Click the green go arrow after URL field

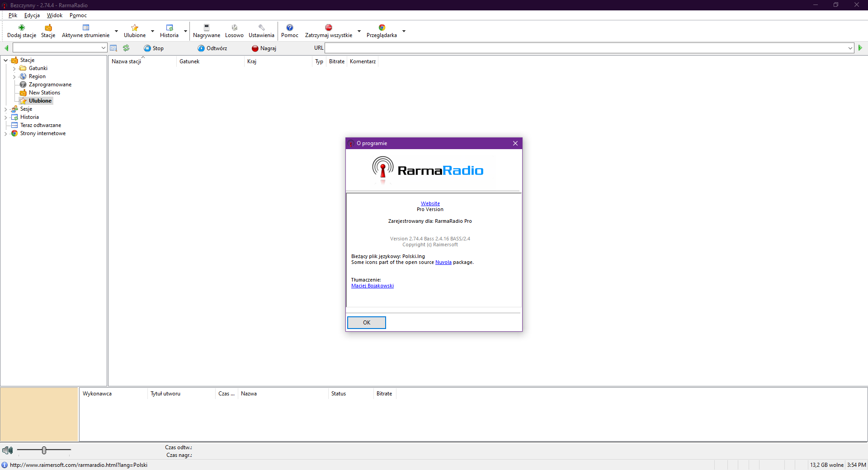860,48
